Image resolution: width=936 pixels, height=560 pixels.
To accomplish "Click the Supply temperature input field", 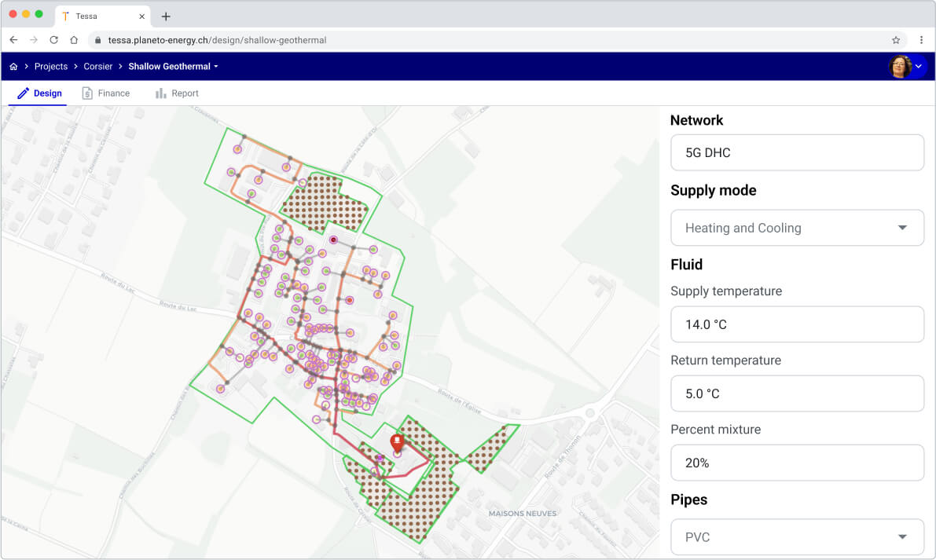I will 797,324.
